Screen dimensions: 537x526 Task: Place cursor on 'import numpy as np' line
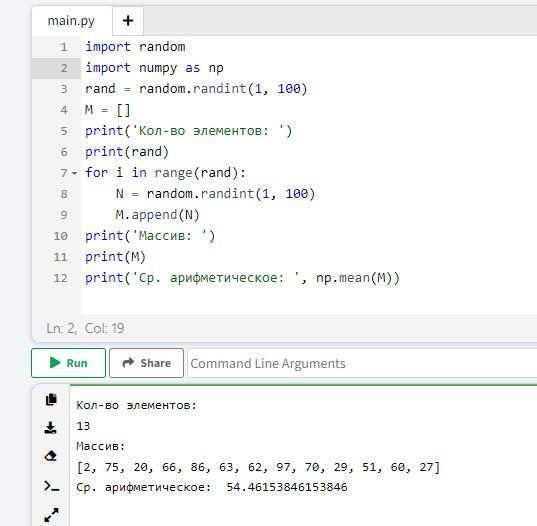pos(154,68)
